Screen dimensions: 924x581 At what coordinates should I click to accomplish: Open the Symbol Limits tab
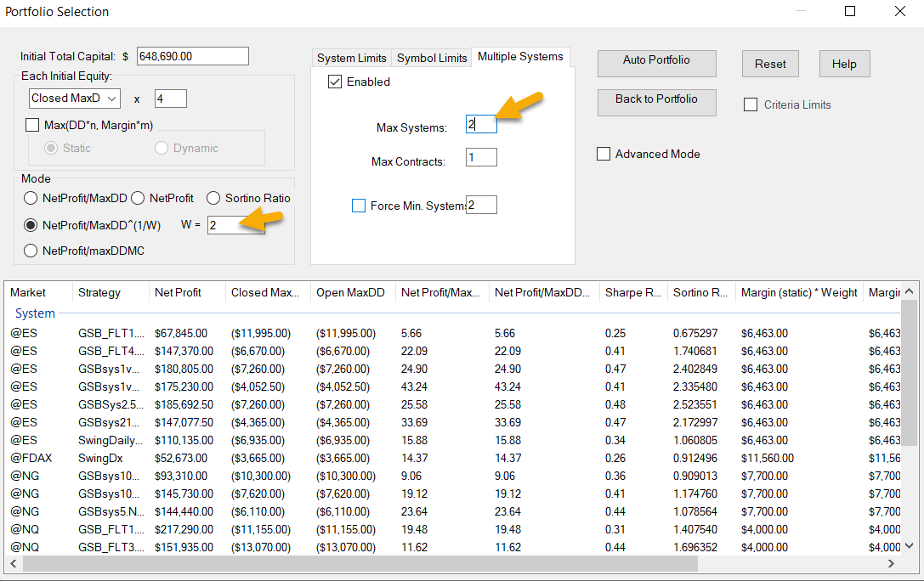(432, 58)
